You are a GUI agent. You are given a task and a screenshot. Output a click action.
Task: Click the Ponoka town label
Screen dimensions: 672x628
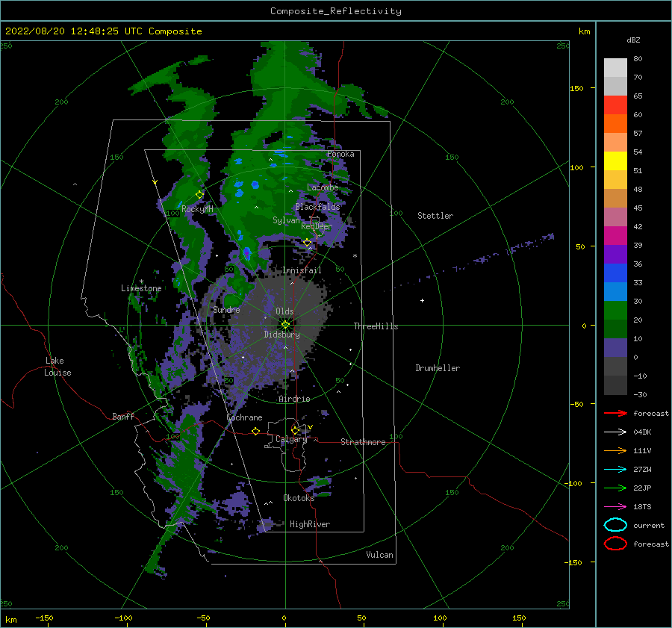[340, 154]
